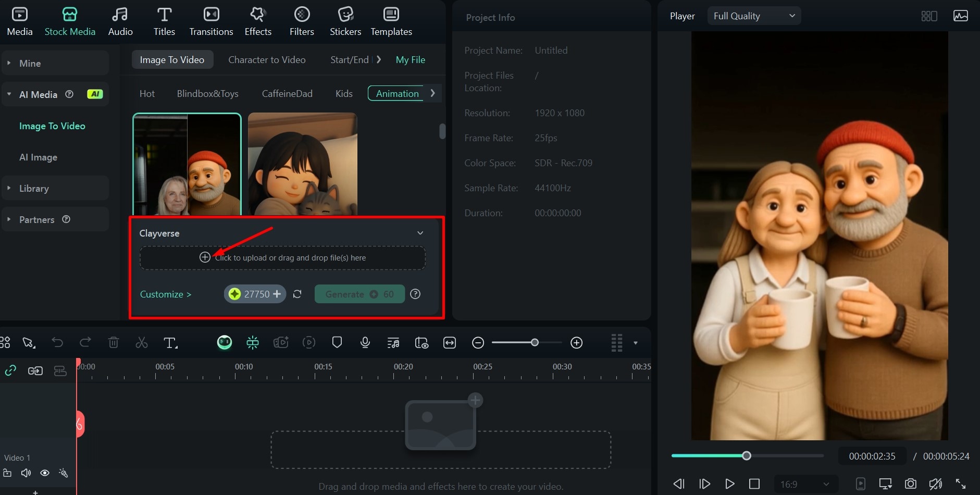Click the delete trash icon
980x495 pixels.
(x=114, y=342)
